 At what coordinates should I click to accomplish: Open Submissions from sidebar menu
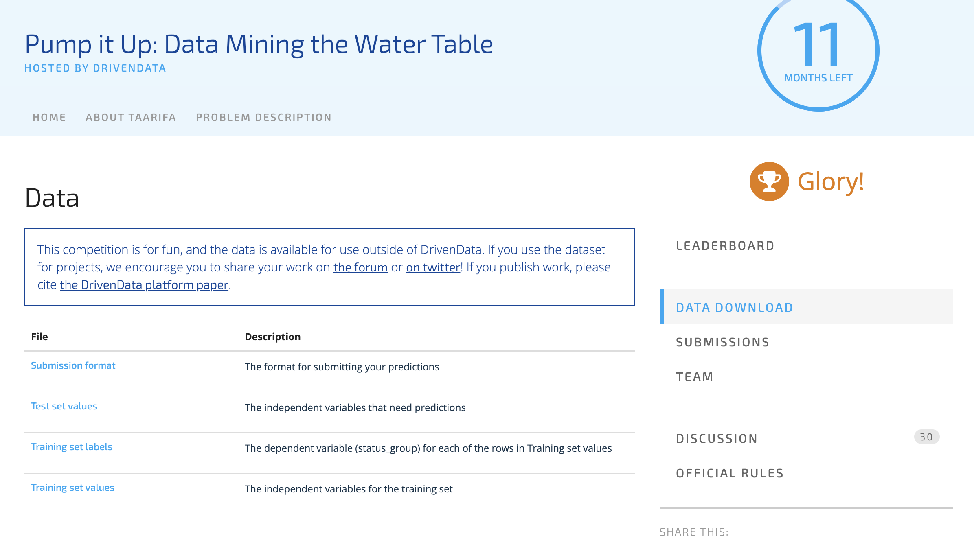tap(723, 342)
